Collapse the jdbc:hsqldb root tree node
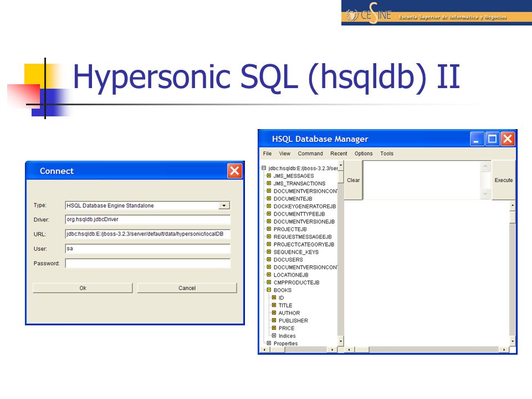This screenshot has height=399, width=532. tap(264, 168)
